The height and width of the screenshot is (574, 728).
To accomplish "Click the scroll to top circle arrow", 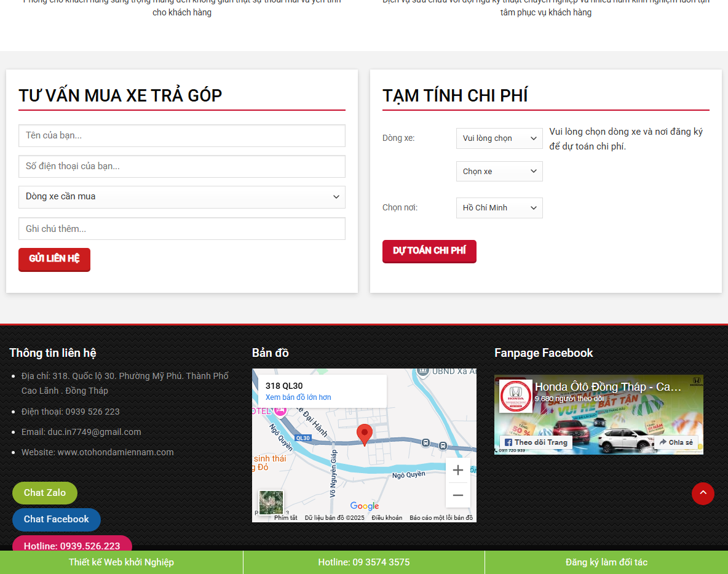I will (x=703, y=493).
